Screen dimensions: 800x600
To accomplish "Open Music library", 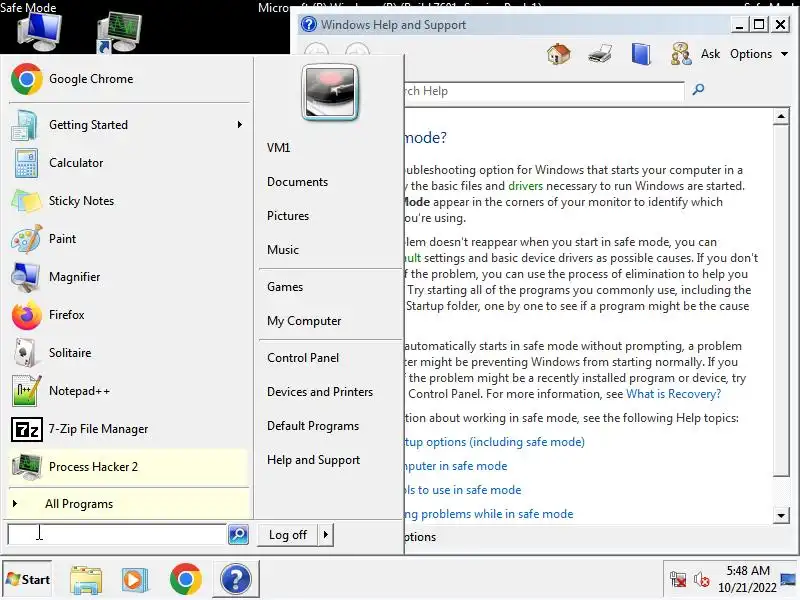I will [x=283, y=250].
